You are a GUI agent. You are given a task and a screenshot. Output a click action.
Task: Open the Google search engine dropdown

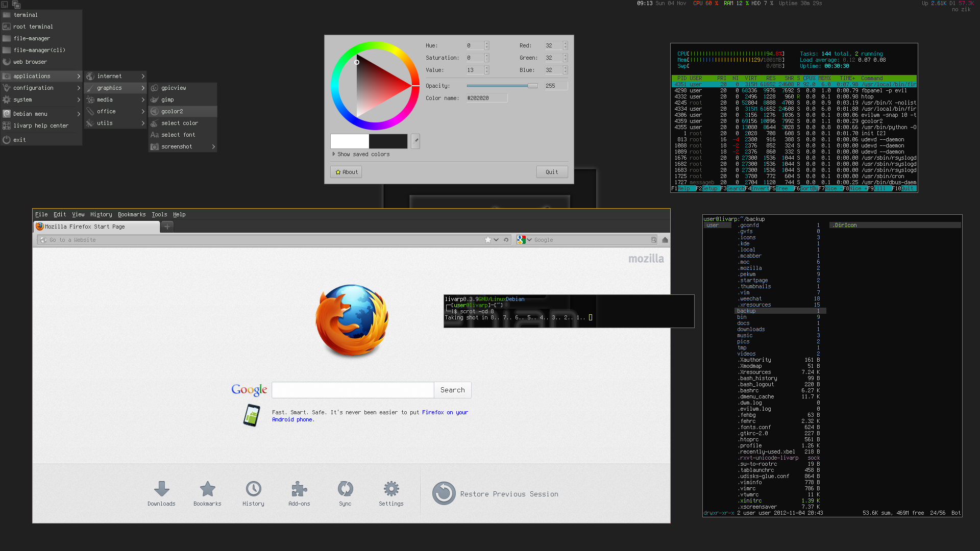(x=529, y=240)
